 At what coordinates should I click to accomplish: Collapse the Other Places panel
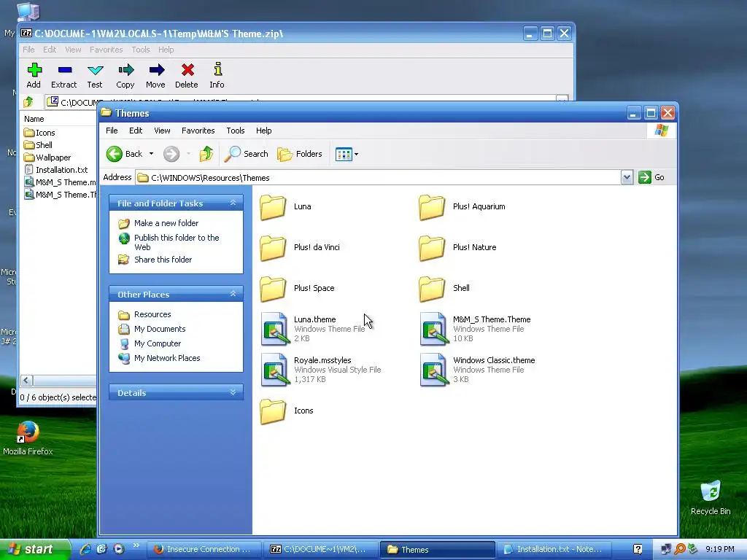pyautogui.click(x=233, y=294)
